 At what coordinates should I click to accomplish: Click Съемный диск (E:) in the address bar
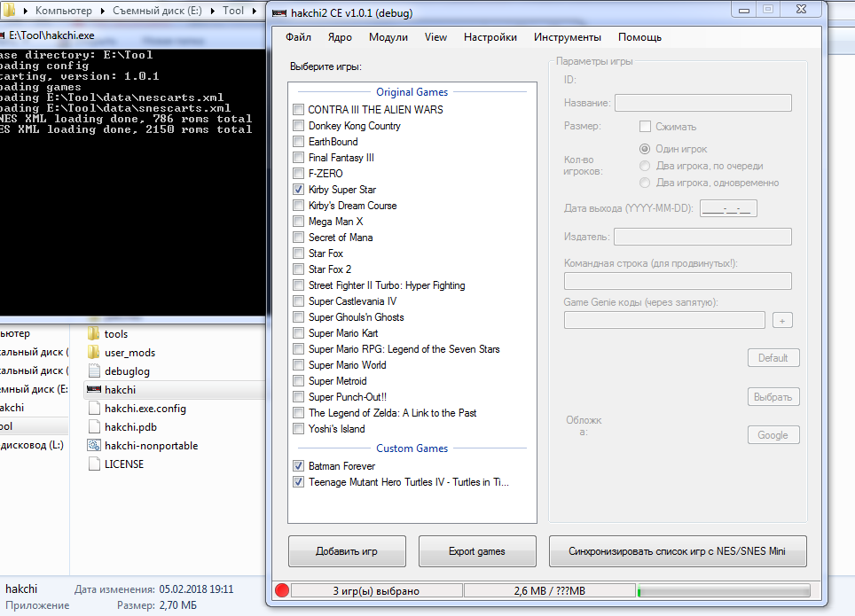157,11
